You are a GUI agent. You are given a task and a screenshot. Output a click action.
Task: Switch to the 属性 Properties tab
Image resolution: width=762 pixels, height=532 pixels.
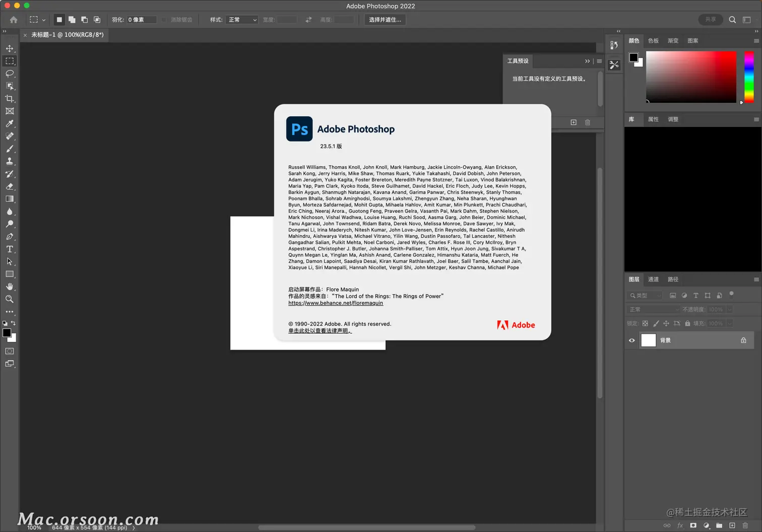click(653, 119)
